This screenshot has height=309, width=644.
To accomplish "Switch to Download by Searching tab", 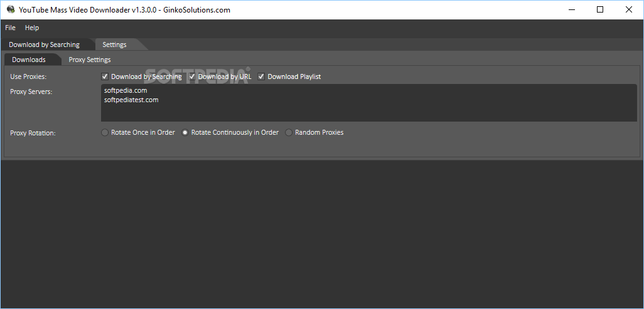I will [x=45, y=45].
